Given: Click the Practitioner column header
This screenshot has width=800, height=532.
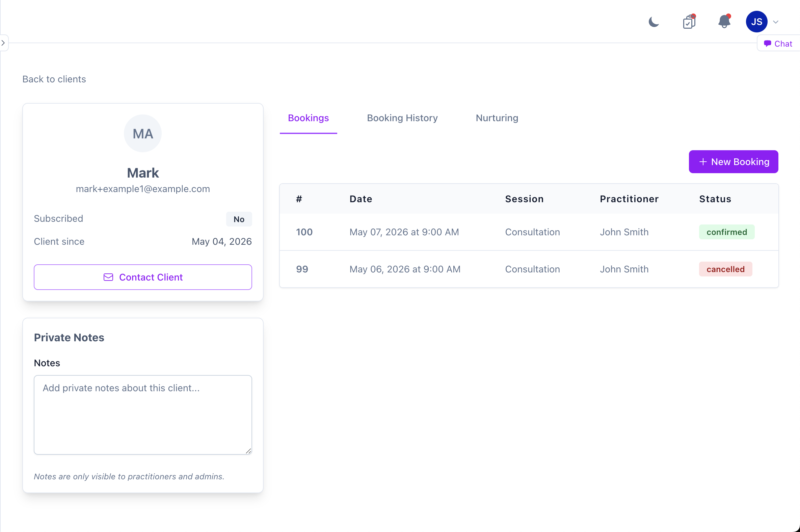Looking at the screenshot, I should [629, 199].
